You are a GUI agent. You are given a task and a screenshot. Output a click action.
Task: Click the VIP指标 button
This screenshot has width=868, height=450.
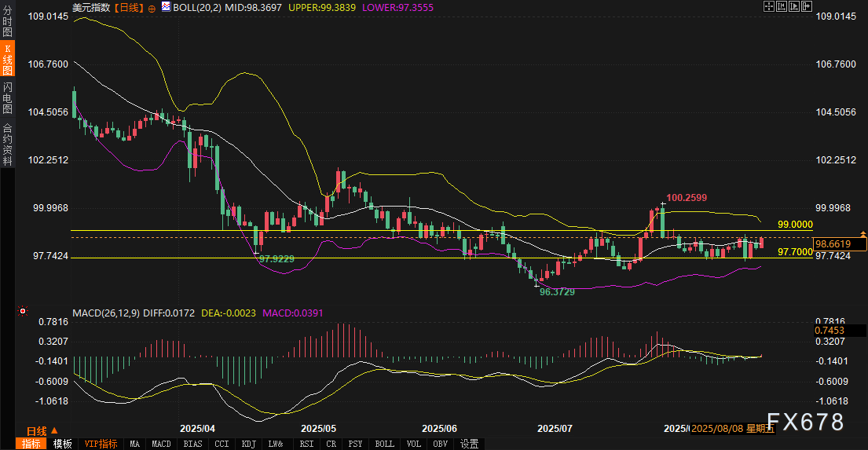[101, 444]
